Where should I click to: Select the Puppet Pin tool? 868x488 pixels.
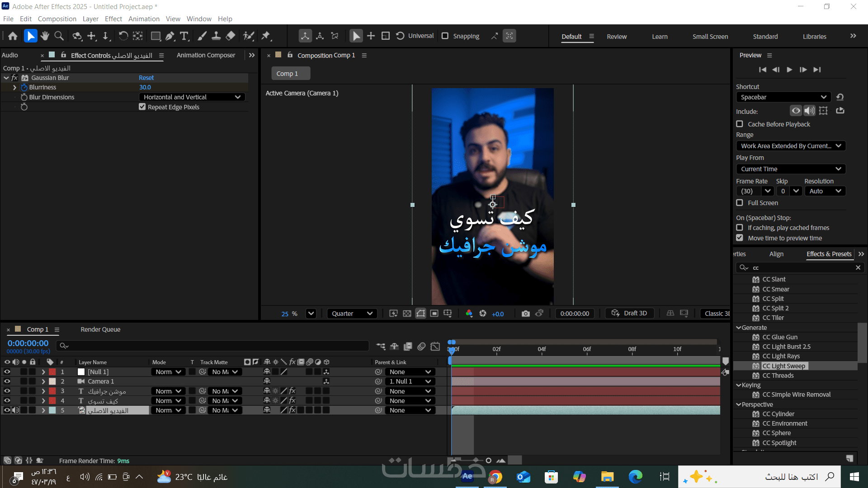[266, 36]
